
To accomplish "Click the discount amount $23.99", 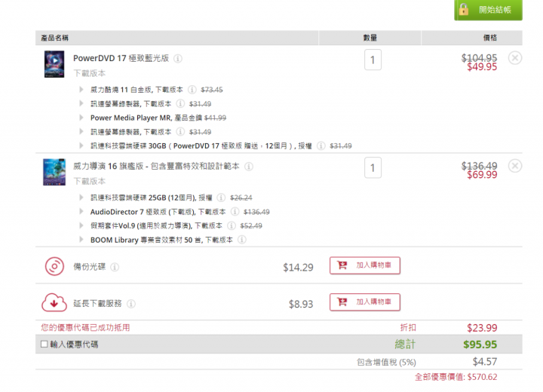I will (x=482, y=328).
